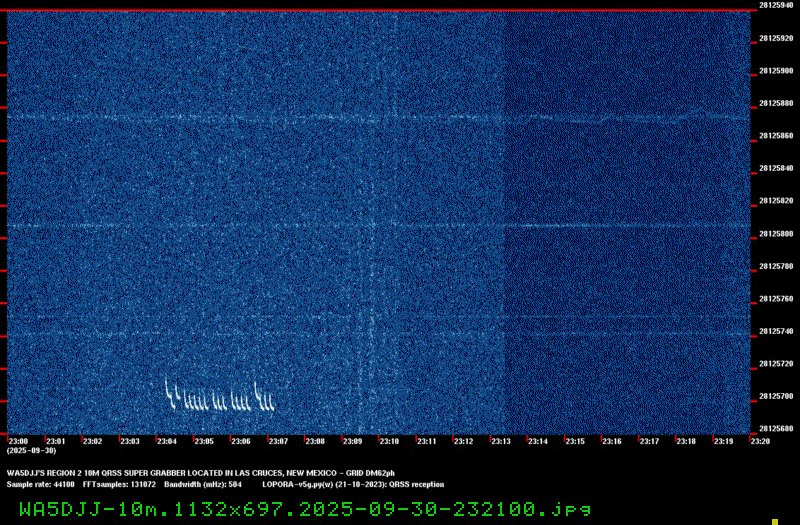800x525 pixels.
Task: Click the 23:00 time axis label
Action: coord(18,441)
